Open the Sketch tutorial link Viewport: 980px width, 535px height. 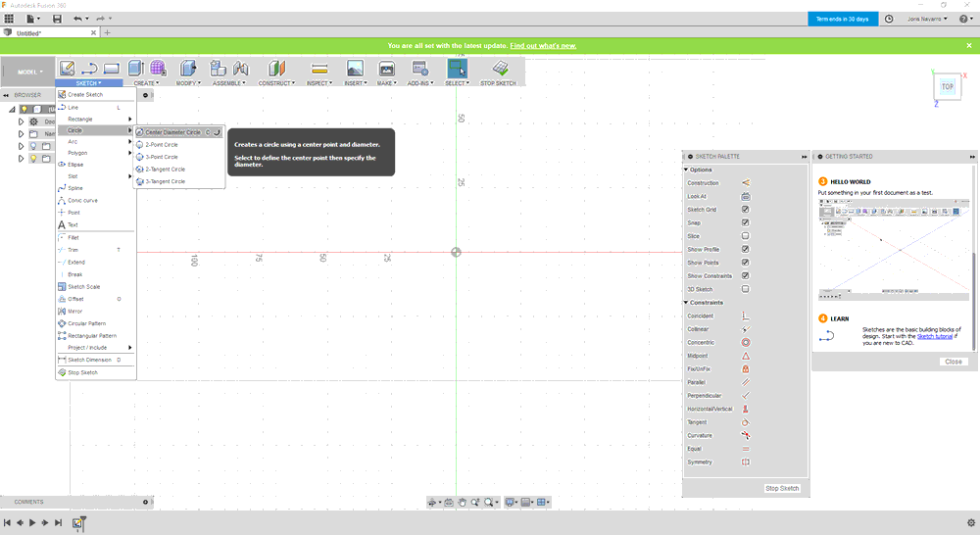(x=935, y=336)
